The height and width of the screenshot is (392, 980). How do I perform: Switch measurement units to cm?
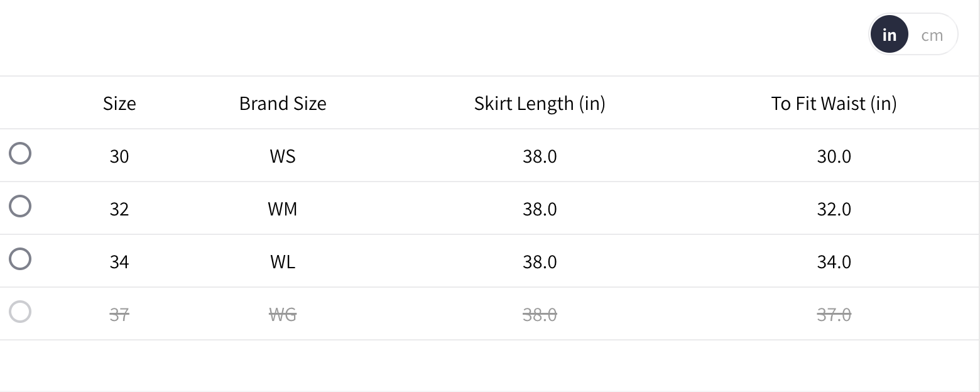932,35
